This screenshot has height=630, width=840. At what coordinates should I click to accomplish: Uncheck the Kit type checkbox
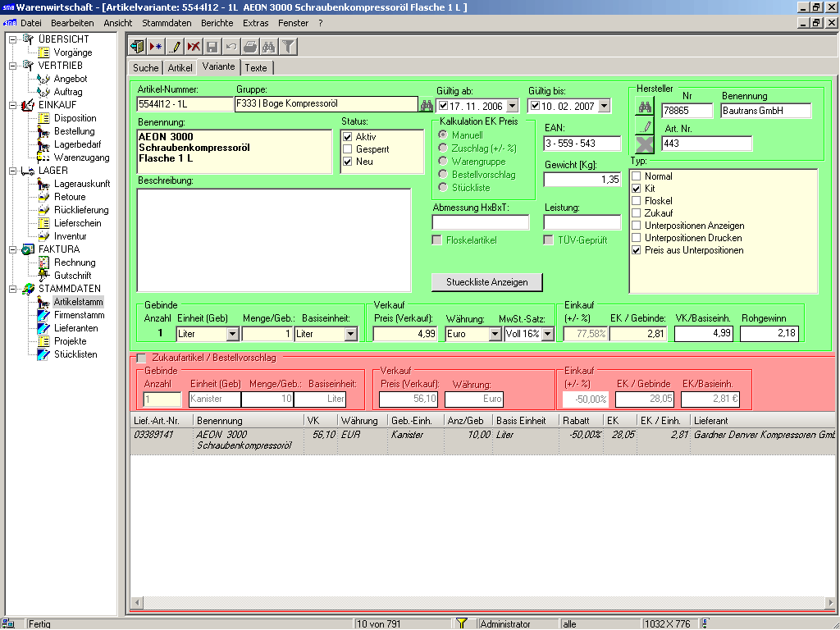636,189
